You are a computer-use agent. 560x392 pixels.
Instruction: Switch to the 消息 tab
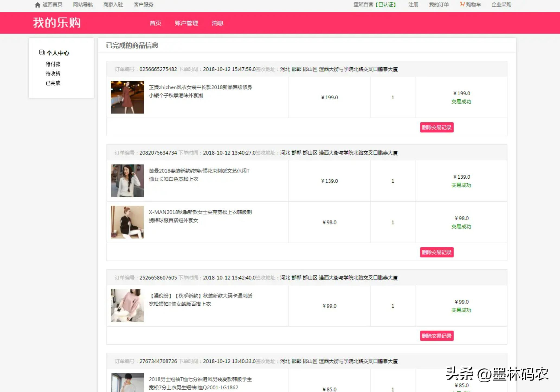[x=217, y=23]
